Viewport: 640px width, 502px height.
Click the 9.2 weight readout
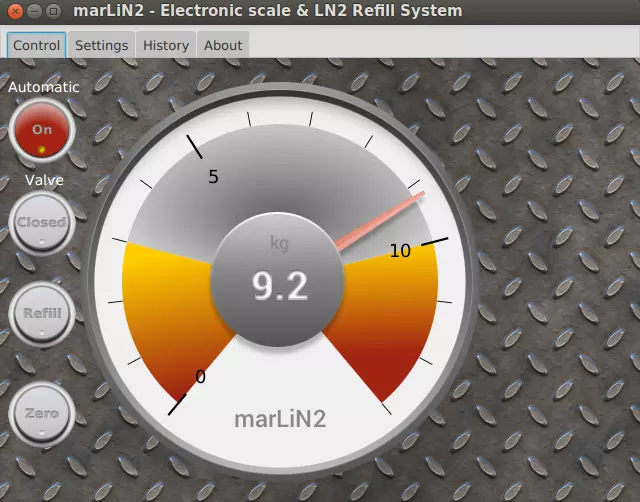pyautogui.click(x=280, y=286)
